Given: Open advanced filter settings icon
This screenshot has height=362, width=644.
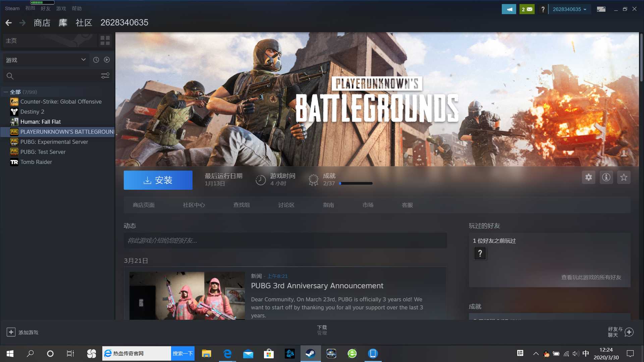Looking at the screenshot, I should pyautogui.click(x=105, y=76).
